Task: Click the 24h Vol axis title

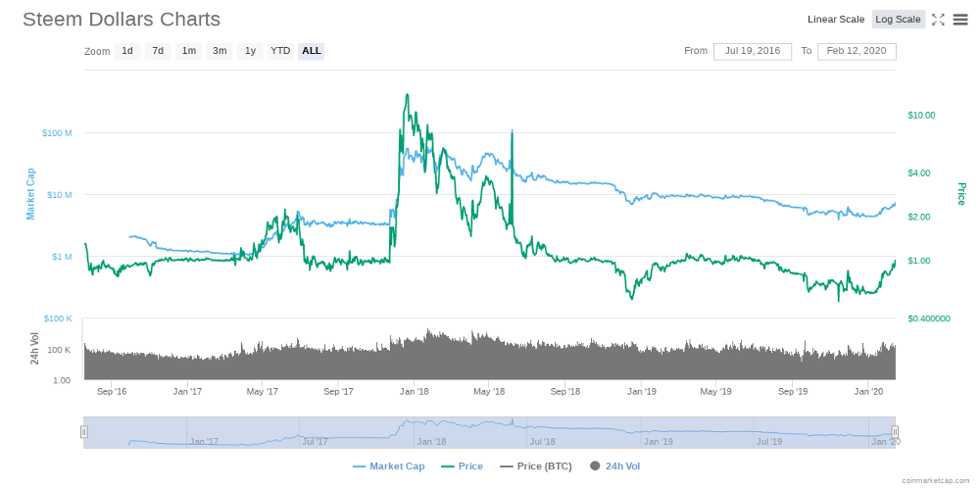Action: coord(35,349)
